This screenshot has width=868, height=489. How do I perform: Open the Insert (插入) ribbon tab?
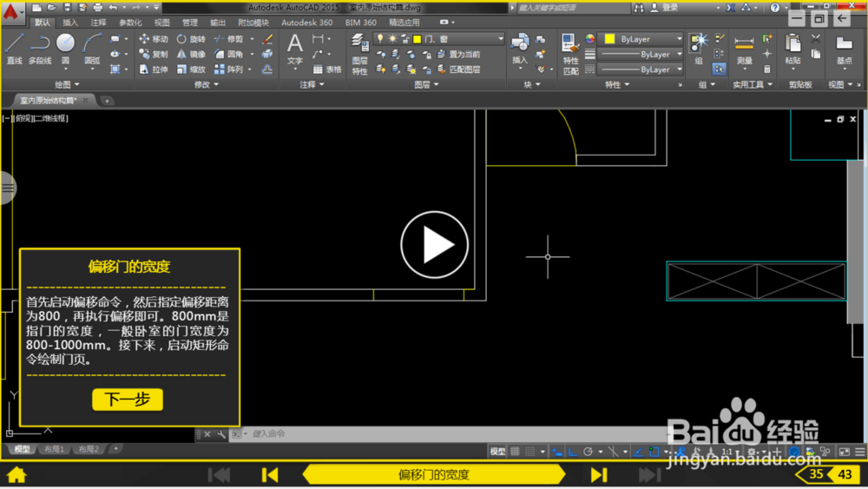[x=70, y=23]
